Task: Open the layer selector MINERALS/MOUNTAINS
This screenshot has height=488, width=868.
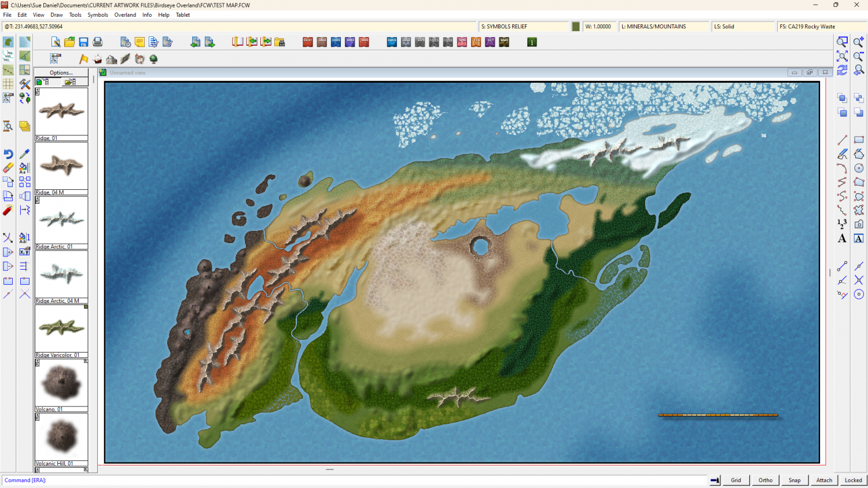Action: (x=663, y=27)
